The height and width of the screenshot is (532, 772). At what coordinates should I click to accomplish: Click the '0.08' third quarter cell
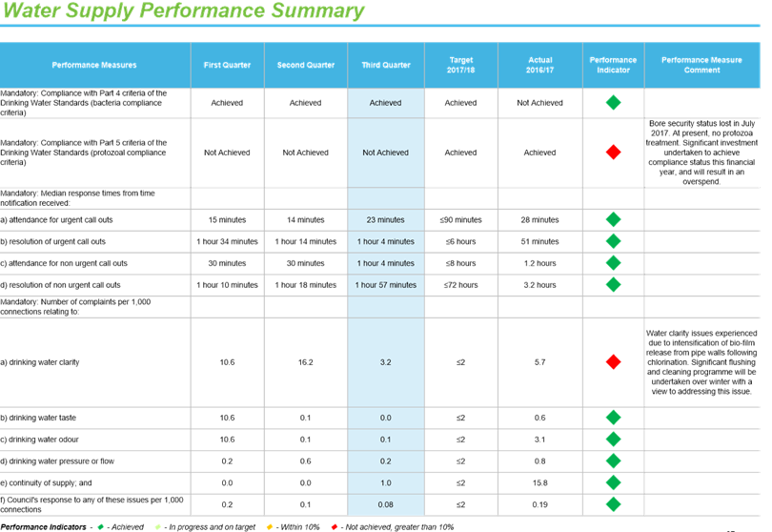(385, 504)
